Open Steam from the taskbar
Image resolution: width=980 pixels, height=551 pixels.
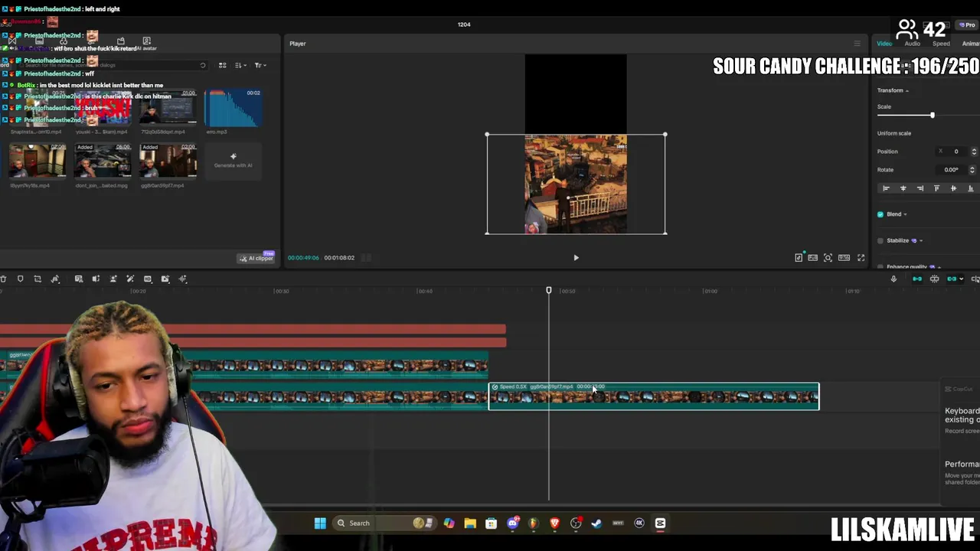click(596, 523)
